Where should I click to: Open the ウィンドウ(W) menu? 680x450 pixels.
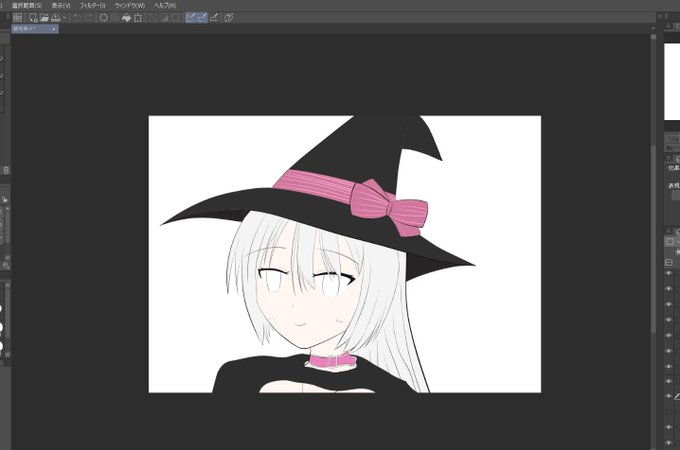point(130,6)
